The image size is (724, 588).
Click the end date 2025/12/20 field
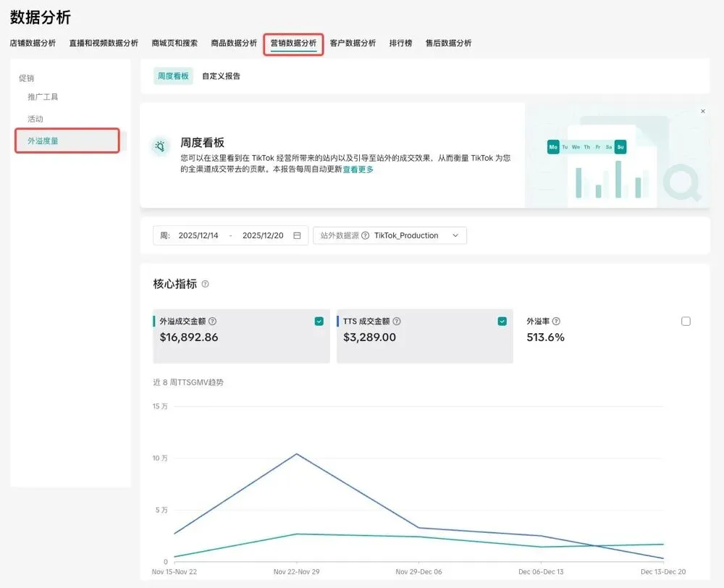tap(263, 235)
